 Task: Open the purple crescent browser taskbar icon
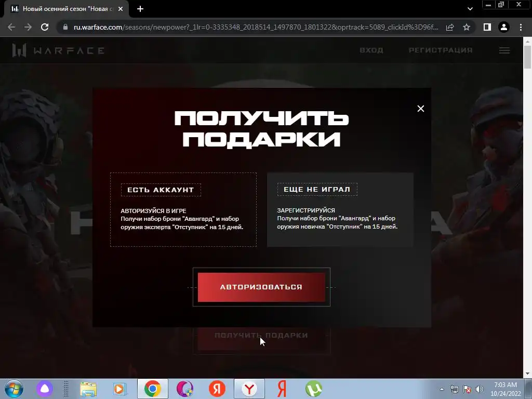click(x=184, y=389)
